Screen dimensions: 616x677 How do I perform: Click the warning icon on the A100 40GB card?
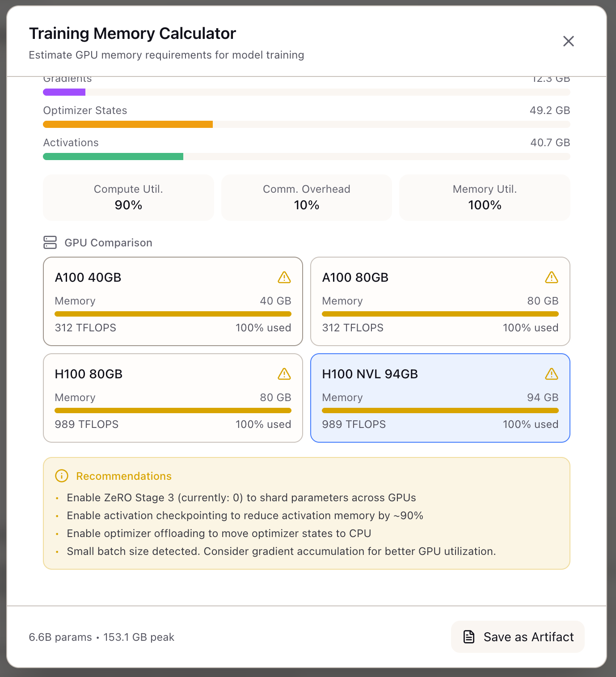pyautogui.click(x=285, y=277)
